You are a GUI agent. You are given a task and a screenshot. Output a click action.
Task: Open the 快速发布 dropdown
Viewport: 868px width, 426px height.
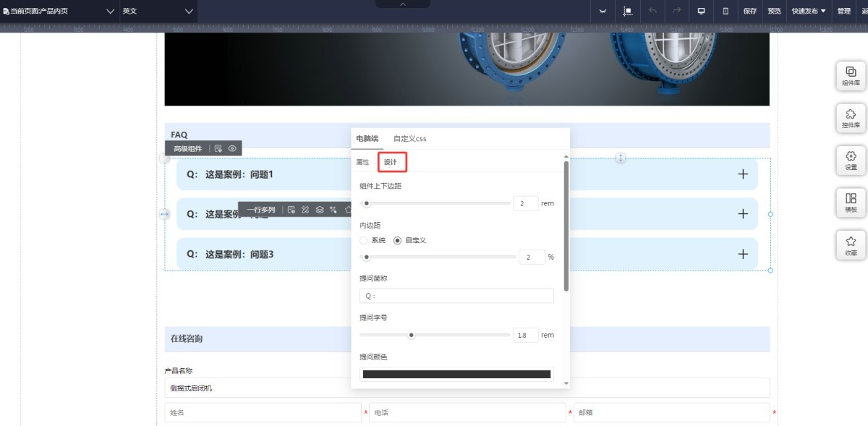click(809, 11)
